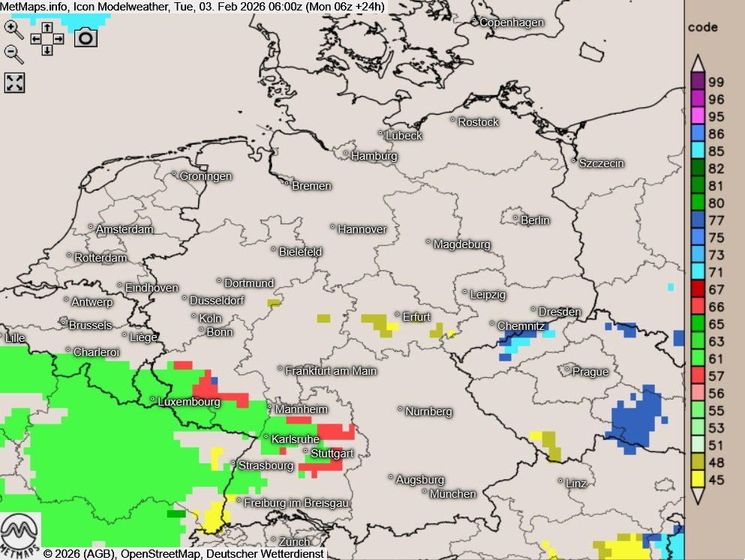Click the top arrow of the color legend
The height and width of the screenshot is (560, 745).
tap(697, 62)
